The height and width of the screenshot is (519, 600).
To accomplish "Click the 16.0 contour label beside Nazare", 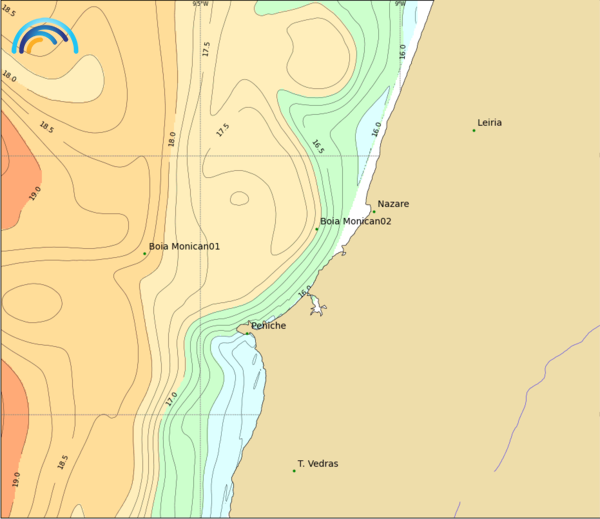I will click(x=377, y=129).
